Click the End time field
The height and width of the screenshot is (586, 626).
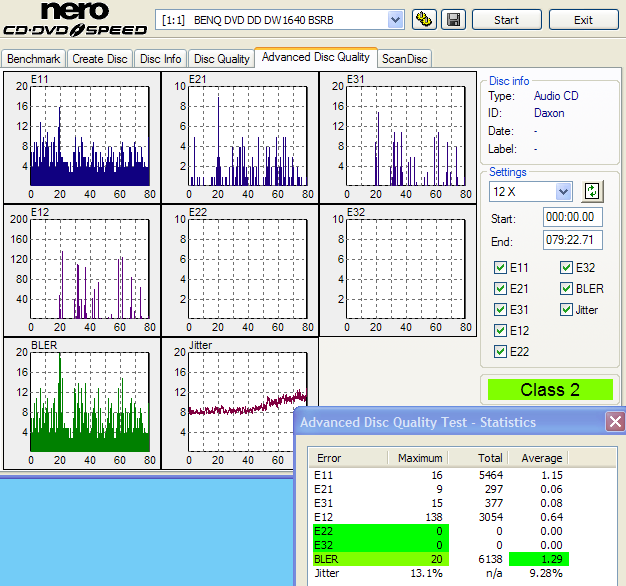pos(573,241)
